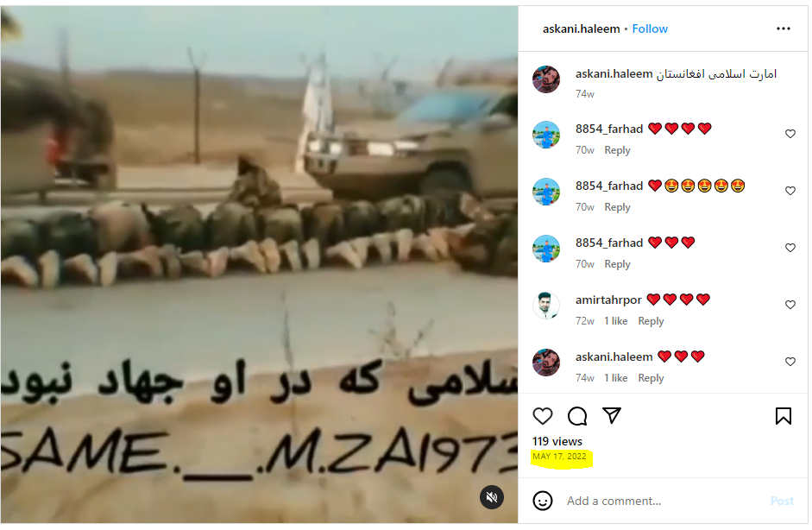Follow askani.haleem

coord(650,29)
